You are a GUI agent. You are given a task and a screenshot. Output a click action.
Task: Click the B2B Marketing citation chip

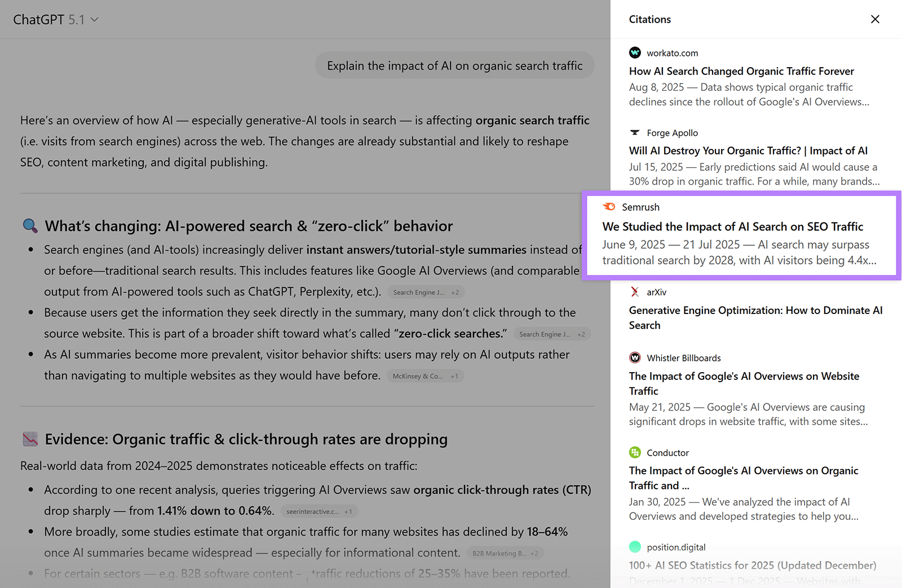(x=505, y=553)
